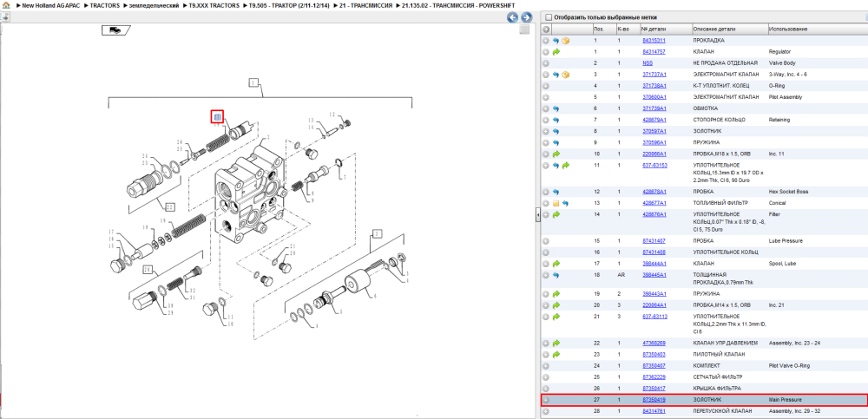Add part 84315311 using its plus icon

tap(546, 41)
